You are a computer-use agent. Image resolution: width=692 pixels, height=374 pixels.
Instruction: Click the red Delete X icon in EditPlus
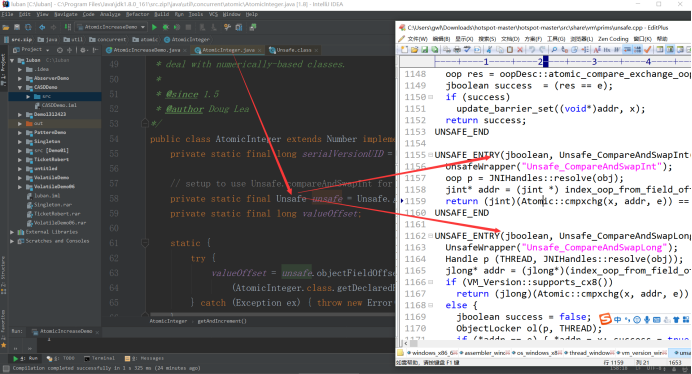520,49
